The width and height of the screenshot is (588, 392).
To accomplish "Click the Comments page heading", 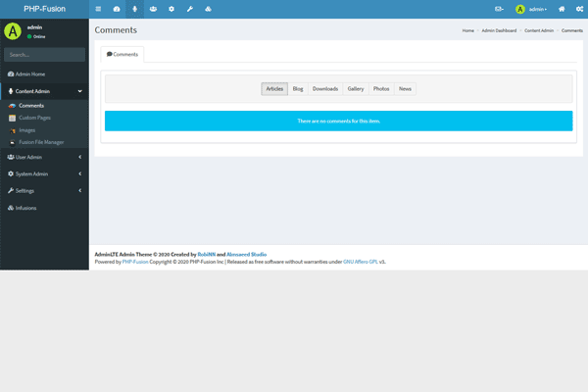I will point(116,30).
